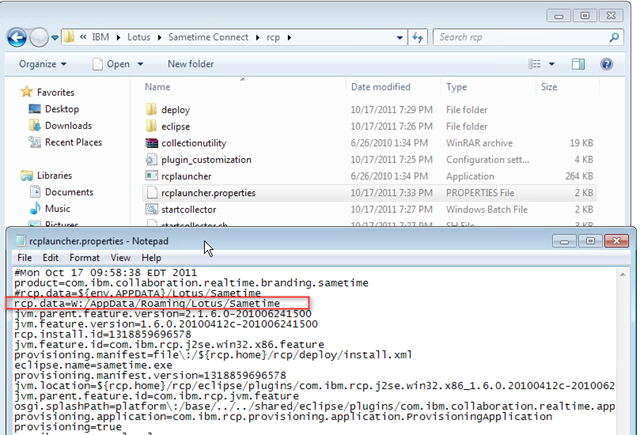Change the view with the views icon
Viewport: 640px width, 435px height.
pos(534,64)
